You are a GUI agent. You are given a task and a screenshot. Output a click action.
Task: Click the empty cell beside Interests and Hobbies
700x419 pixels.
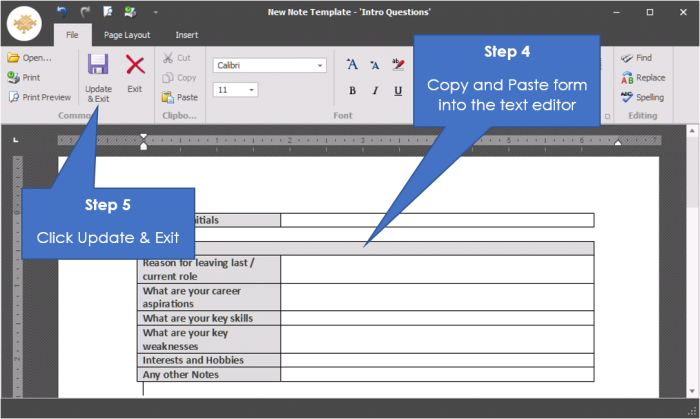coord(437,360)
